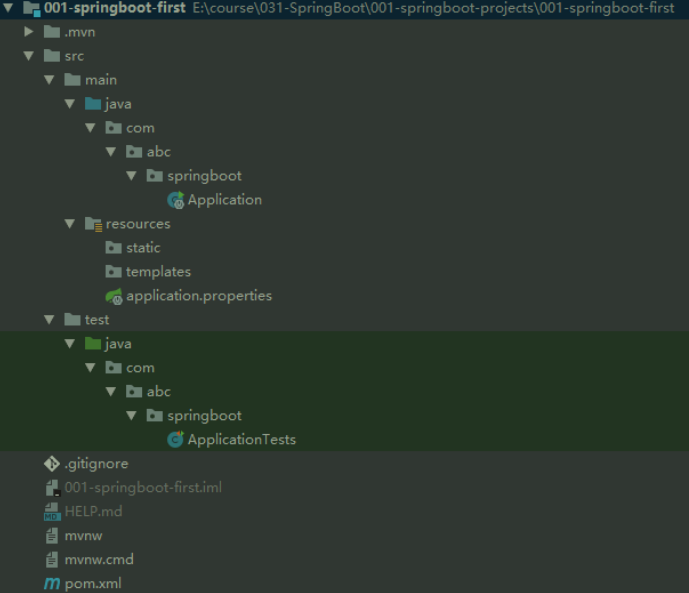Click the Application Spring Boot class icon
Image resolution: width=689 pixels, height=593 pixels.
[176, 200]
